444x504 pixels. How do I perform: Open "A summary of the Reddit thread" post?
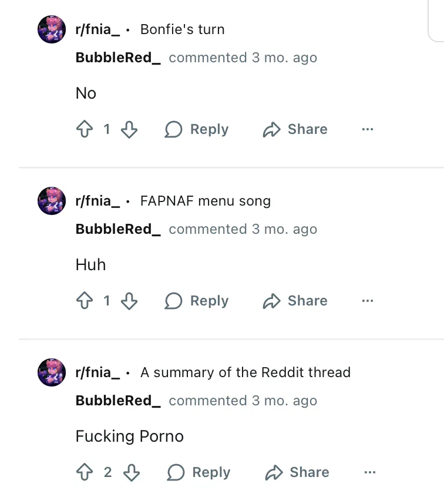click(x=245, y=372)
